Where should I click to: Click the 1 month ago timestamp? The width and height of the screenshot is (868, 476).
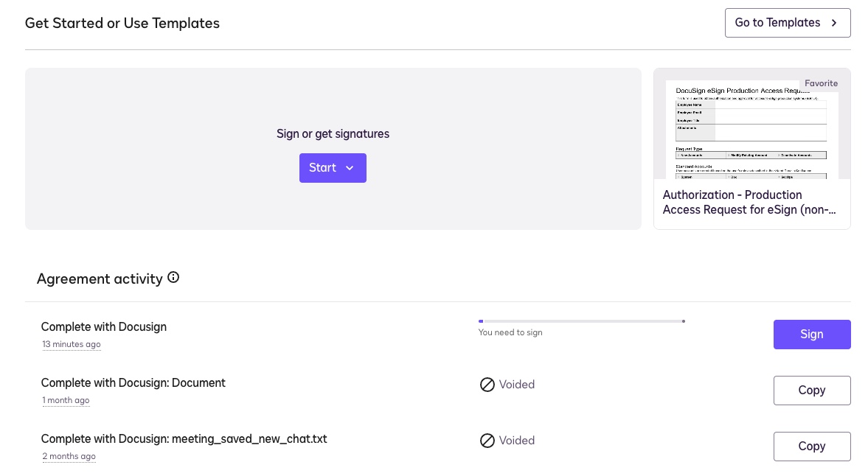click(x=66, y=400)
